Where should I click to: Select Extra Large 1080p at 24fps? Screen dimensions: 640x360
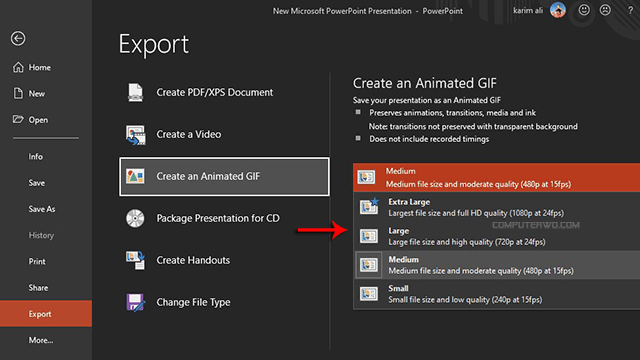pyautogui.click(x=496, y=207)
